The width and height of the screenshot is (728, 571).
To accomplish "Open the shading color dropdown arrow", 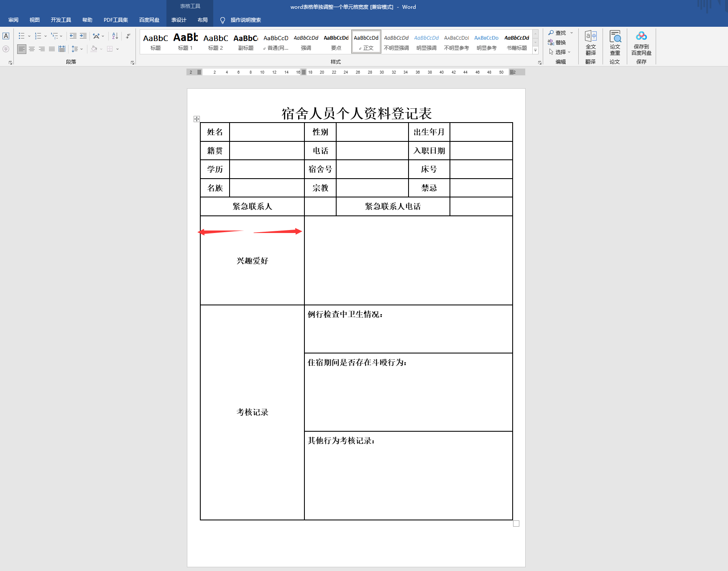I will [x=101, y=49].
